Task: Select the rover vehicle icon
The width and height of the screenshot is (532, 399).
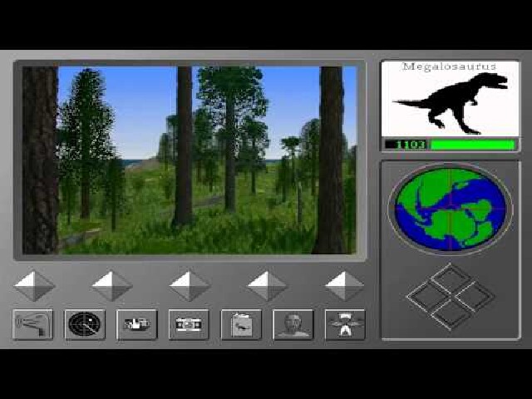Action: tap(136, 324)
